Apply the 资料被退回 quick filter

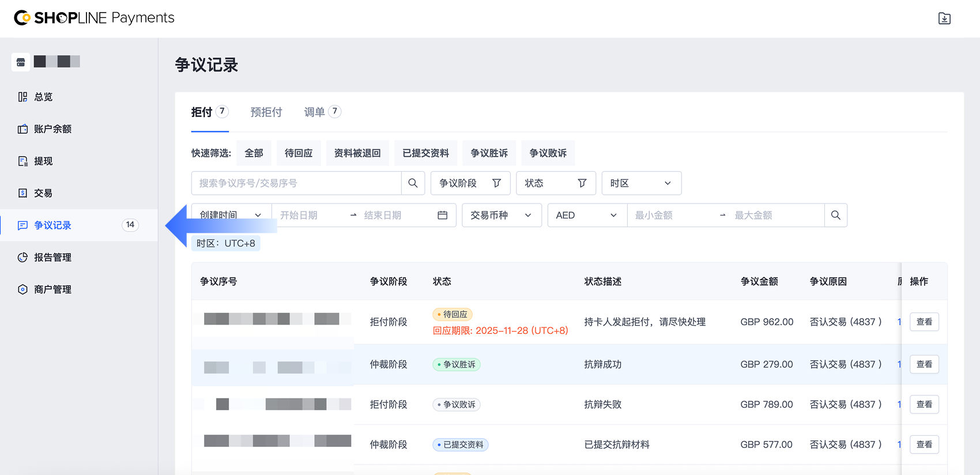coord(357,153)
